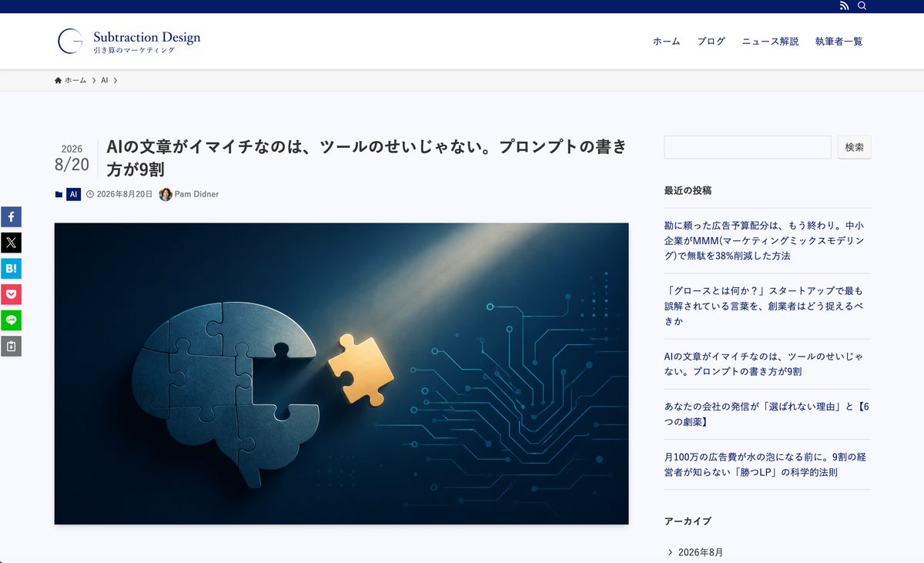Click the AI category tag badge

(73, 194)
